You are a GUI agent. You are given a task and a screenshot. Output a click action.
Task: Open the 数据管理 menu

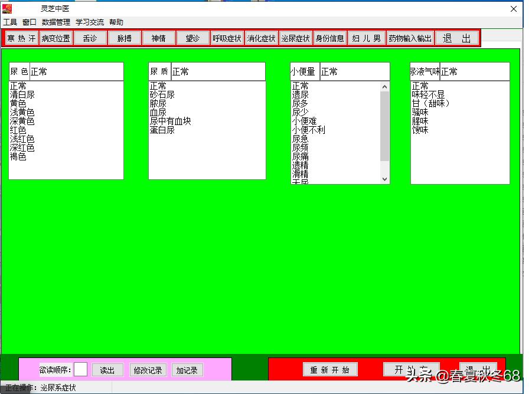click(56, 22)
